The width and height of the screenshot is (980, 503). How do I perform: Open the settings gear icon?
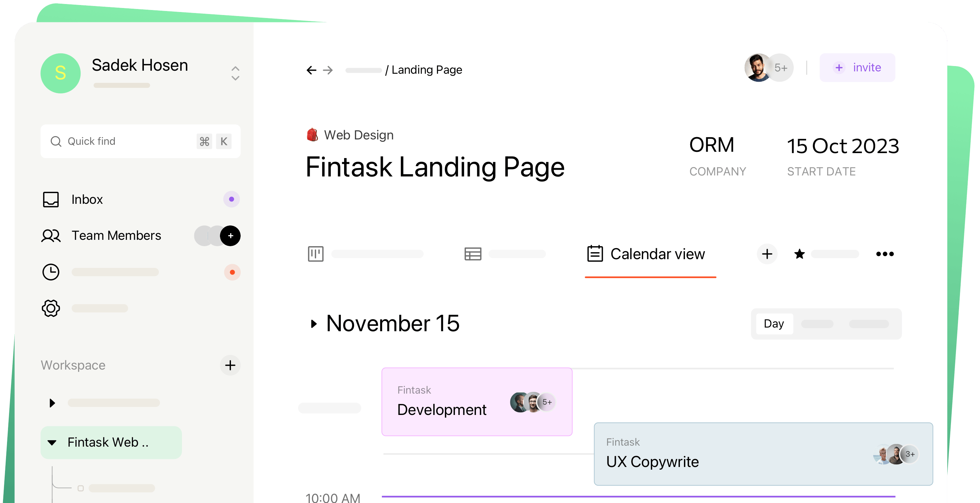tap(51, 308)
